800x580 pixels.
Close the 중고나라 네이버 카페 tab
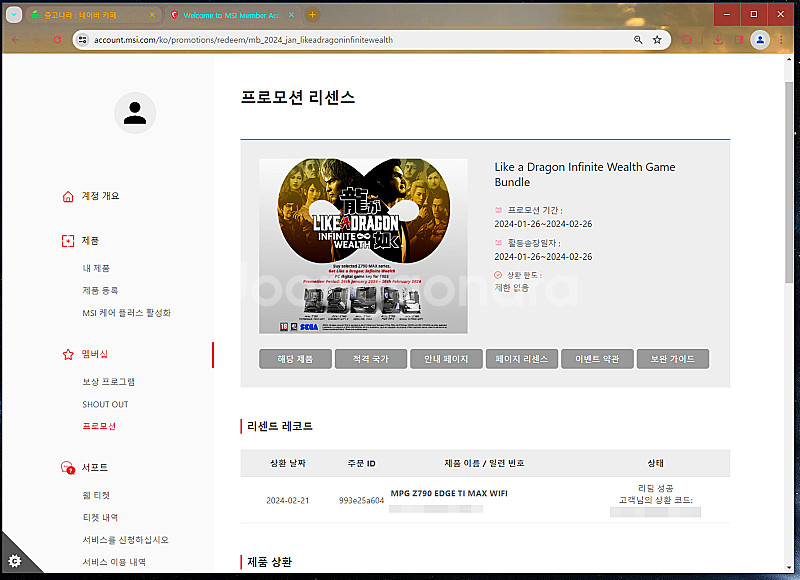pos(152,15)
